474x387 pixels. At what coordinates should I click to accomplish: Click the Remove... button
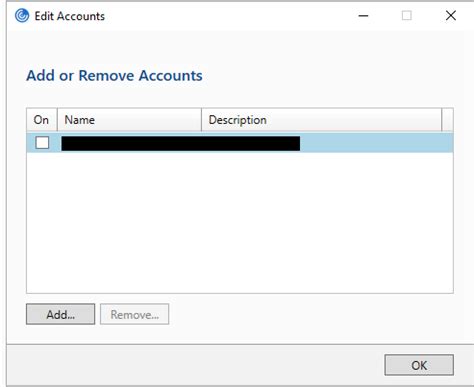(x=134, y=314)
